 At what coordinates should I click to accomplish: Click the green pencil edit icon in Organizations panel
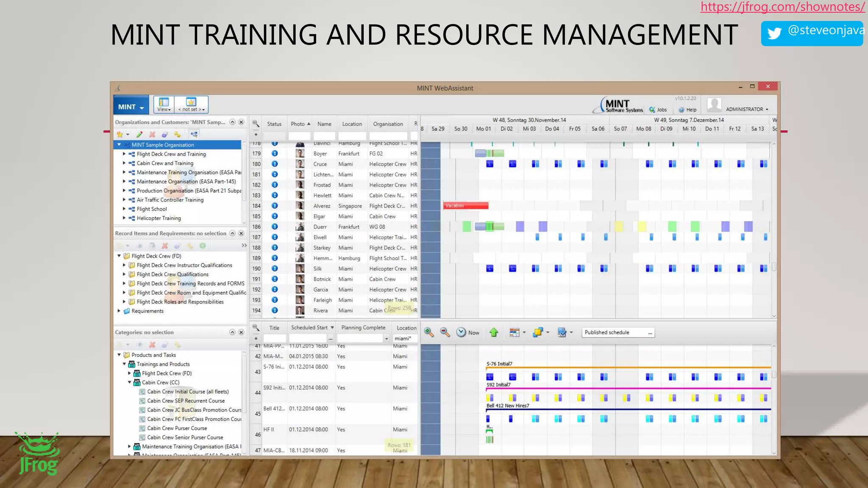(x=139, y=134)
